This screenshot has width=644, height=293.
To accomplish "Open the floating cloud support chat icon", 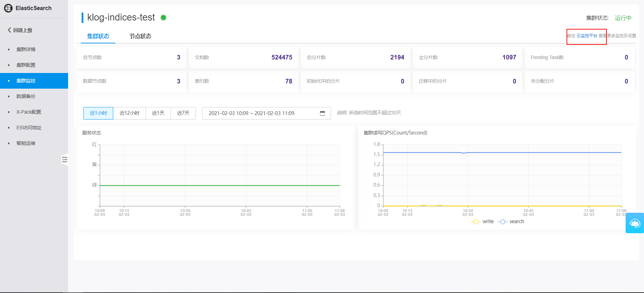I will 635,223.
